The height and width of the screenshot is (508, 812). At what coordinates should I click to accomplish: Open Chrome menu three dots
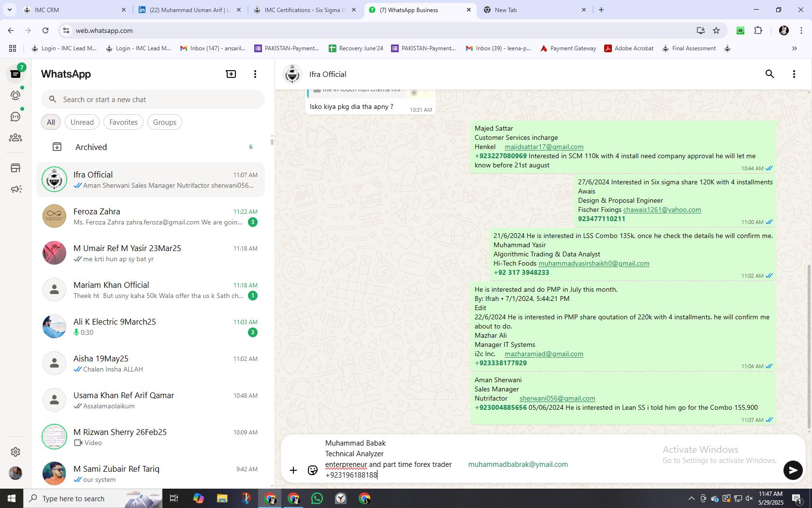tap(801, 30)
